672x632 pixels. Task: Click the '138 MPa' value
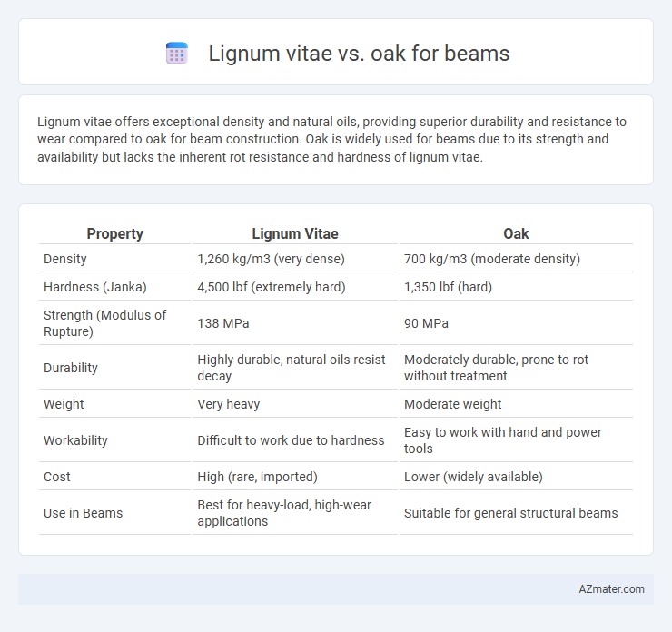point(222,323)
